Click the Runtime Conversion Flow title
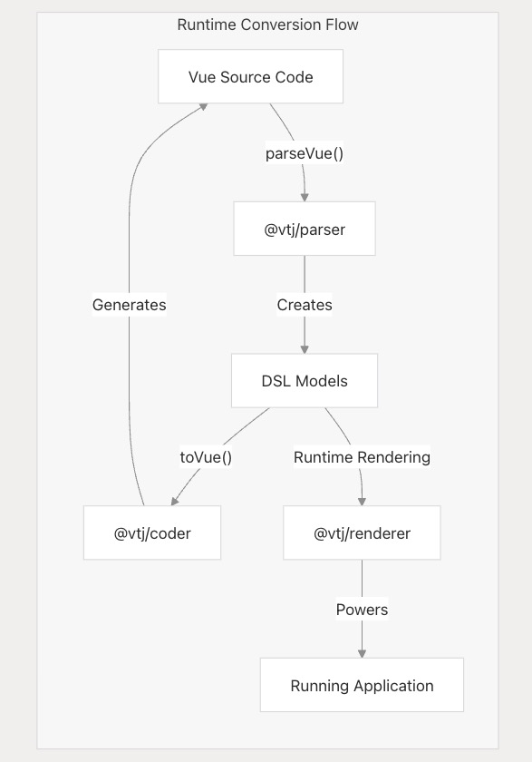This screenshot has width=532, height=762. pos(267,24)
